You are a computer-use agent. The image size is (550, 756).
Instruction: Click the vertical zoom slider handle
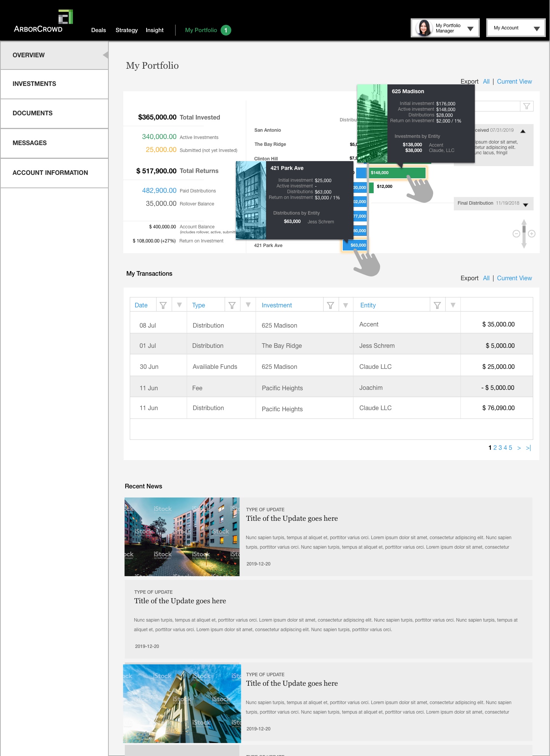pos(524,229)
